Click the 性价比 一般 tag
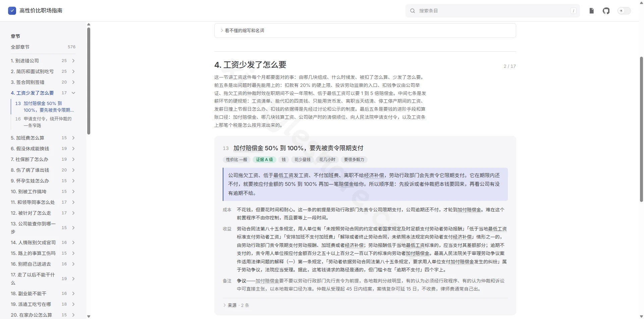The image size is (644, 319). (236, 160)
